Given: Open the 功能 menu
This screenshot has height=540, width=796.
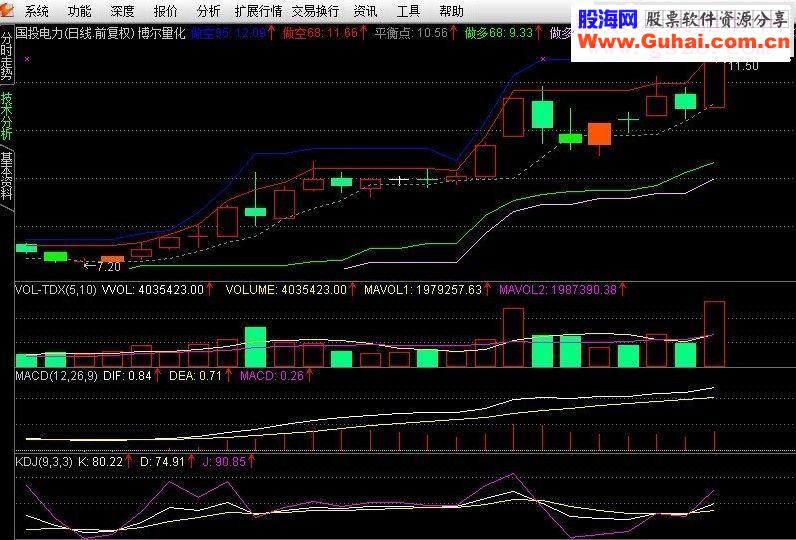Looking at the screenshot, I should click(80, 11).
